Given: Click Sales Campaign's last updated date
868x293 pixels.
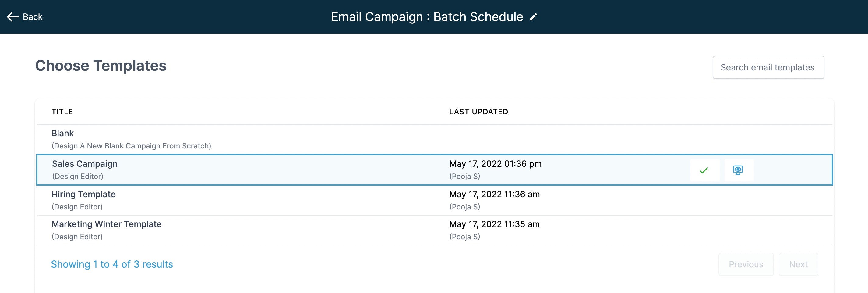Looking at the screenshot, I should tap(495, 164).
